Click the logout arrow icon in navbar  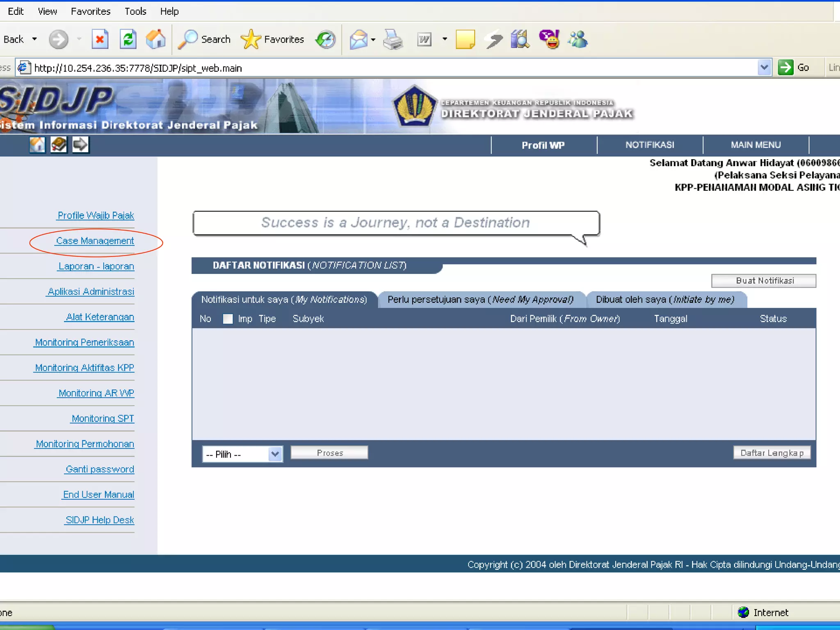click(80, 145)
